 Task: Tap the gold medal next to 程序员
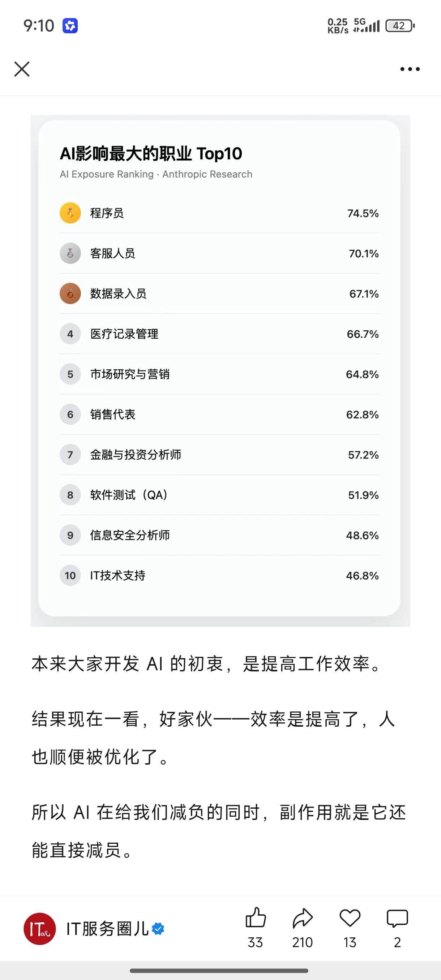coord(70,213)
